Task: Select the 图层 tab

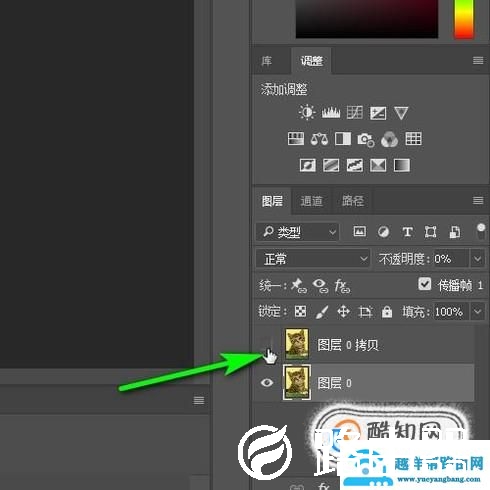Action: pyautogui.click(x=272, y=201)
